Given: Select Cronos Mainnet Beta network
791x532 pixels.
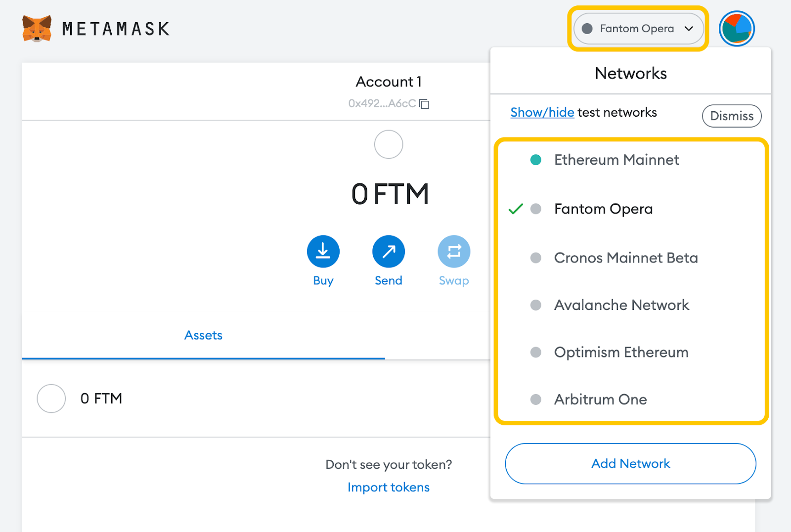Looking at the screenshot, I should (x=631, y=258).
